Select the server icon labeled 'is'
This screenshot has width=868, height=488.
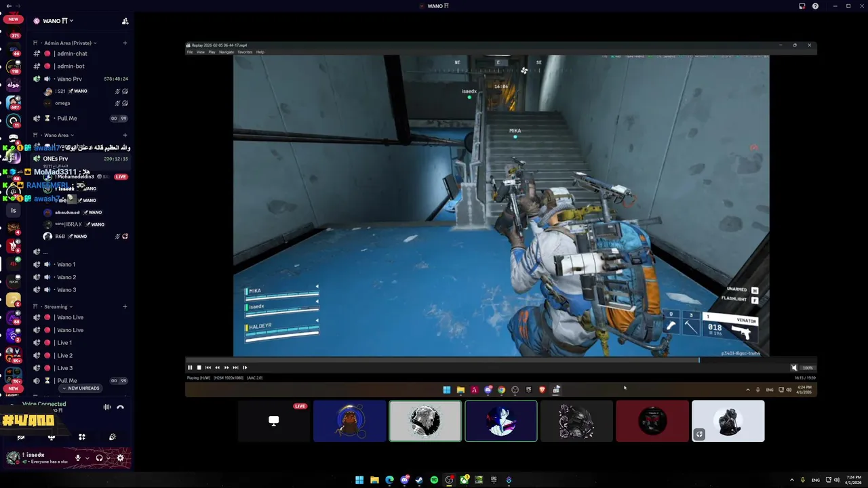coord(13,211)
